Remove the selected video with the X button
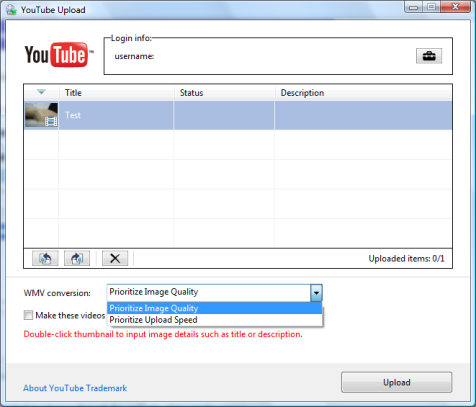The height and width of the screenshot is (407, 476). pos(115,258)
